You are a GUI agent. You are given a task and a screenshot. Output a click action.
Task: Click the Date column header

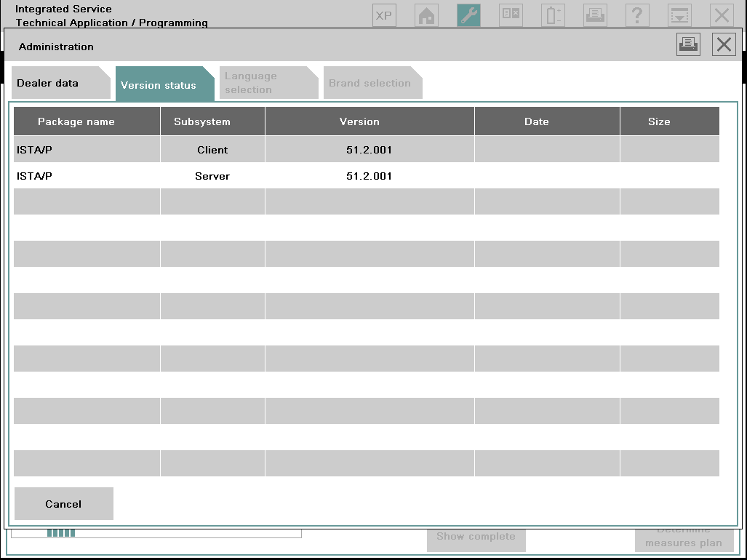(548, 121)
